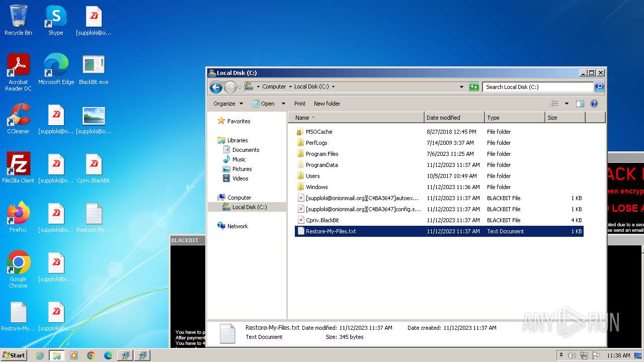Click the BLACKBIT window title bar
644x362 pixels.
(x=188, y=240)
